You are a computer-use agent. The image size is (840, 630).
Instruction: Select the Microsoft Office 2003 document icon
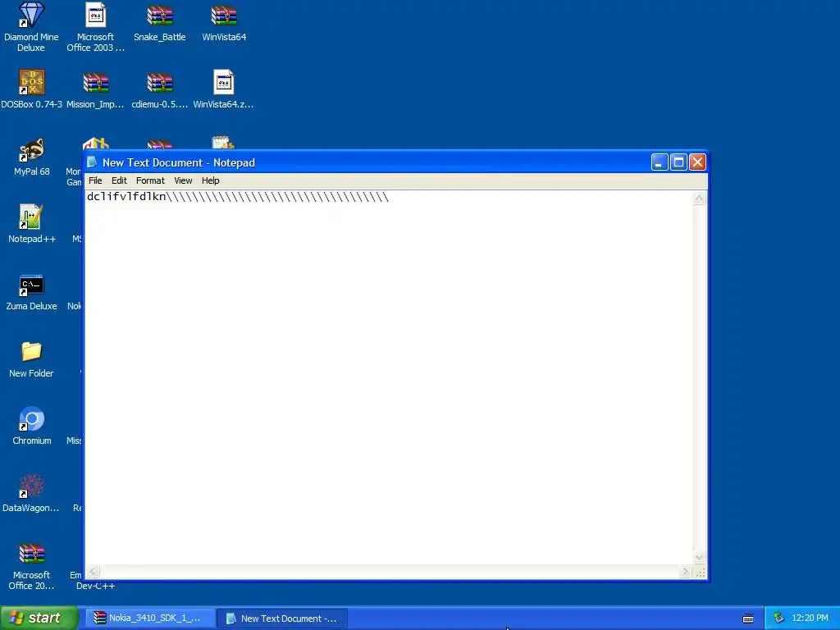click(x=95, y=27)
